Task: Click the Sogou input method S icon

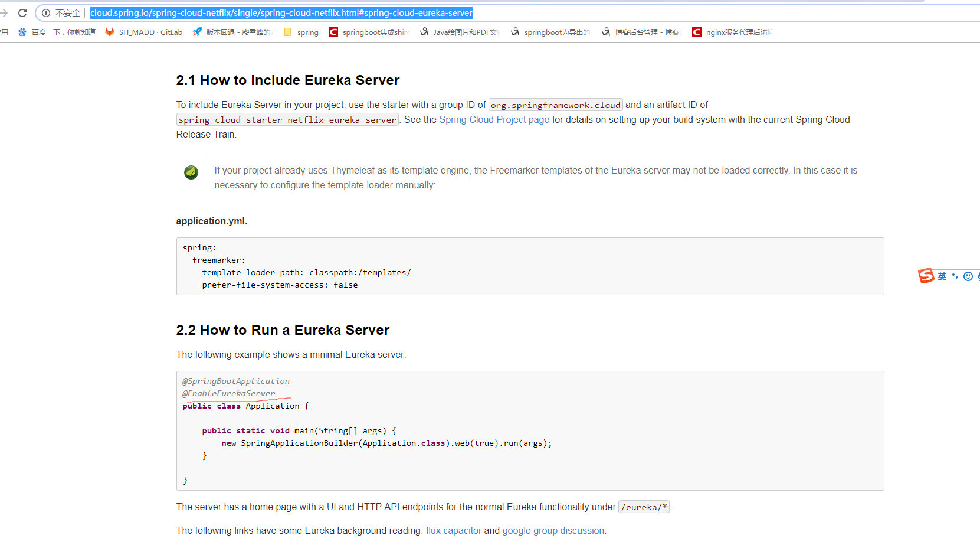Action: click(x=926, y=276)
